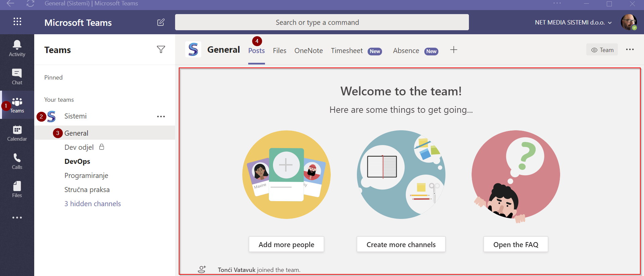Add a new tab with plus icon
The image size is (644, 276).
coord(453,50)
